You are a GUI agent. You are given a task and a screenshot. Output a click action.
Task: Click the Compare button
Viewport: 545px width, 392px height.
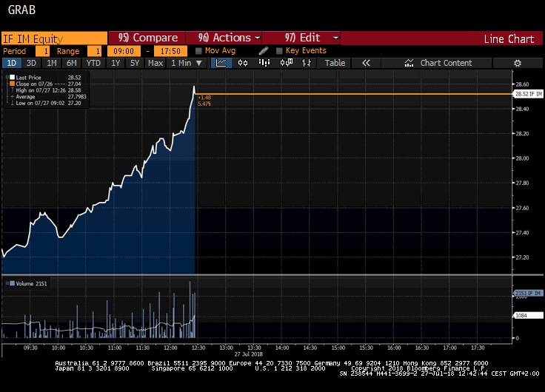click(148, 38)
